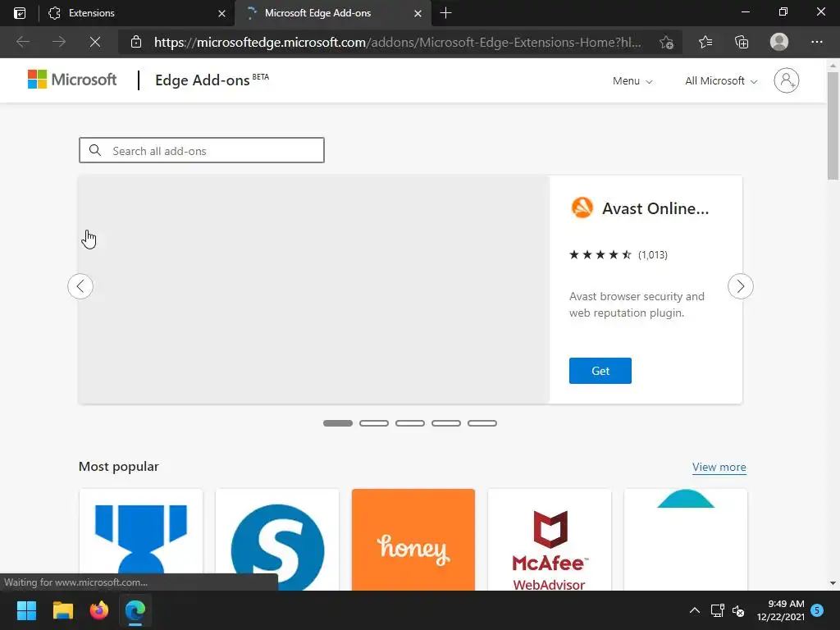Show hidden system tray icons

694,610
